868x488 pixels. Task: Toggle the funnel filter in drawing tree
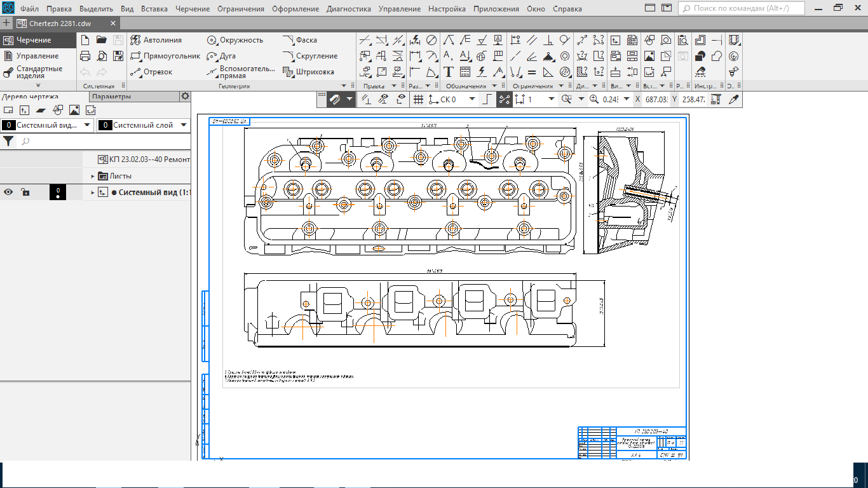[x=8, y=141]
